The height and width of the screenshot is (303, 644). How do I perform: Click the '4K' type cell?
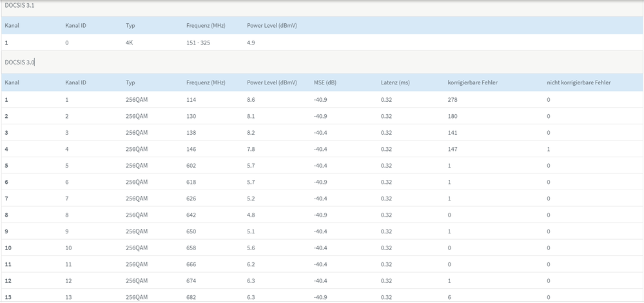click(130, 43)
